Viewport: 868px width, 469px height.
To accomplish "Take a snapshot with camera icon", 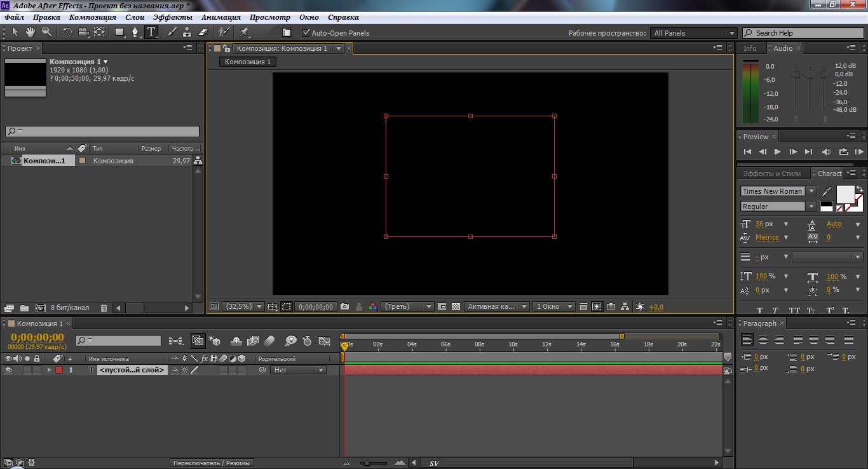I will pos(344,306).
